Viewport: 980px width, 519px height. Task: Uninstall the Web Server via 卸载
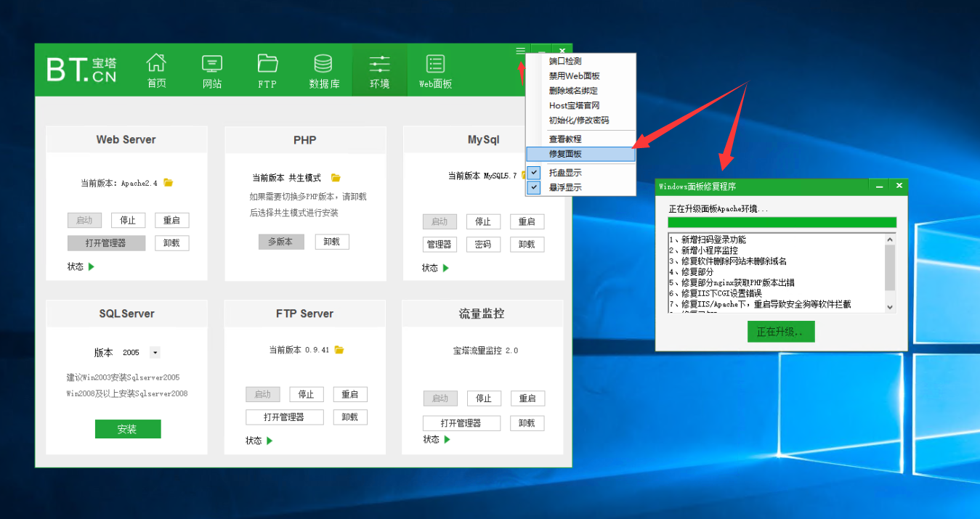pos(171,243)
